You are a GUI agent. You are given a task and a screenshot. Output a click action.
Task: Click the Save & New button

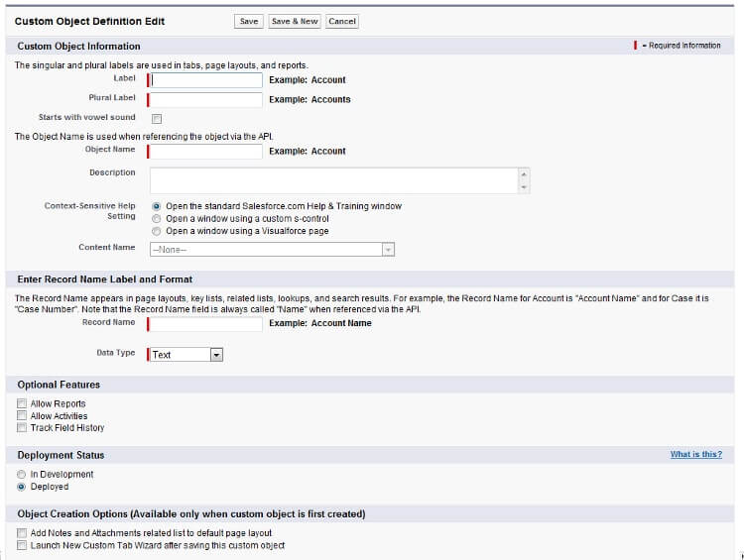(295, 21)
